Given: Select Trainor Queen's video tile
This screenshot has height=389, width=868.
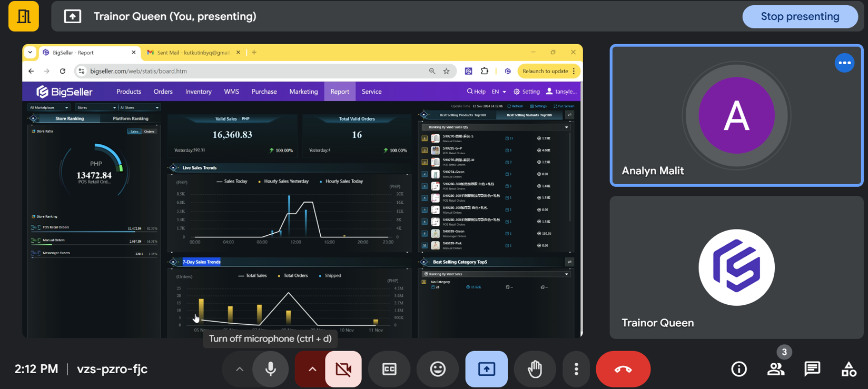Looking at the screenshot, I should point(736,267).
